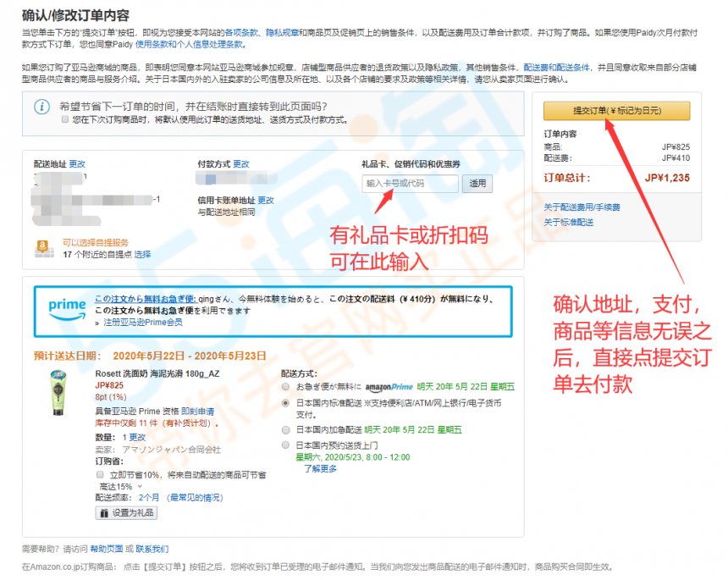This screenshot has height=580, width=728.
Task: Open 关于标准配送 link
Action: [x=569, y=223]
